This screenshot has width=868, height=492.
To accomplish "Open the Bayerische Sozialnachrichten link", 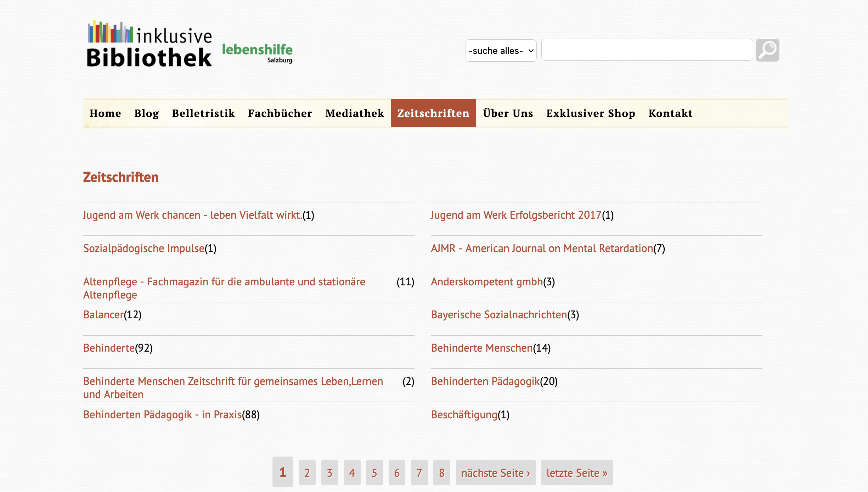I will [x=499, y=315].
